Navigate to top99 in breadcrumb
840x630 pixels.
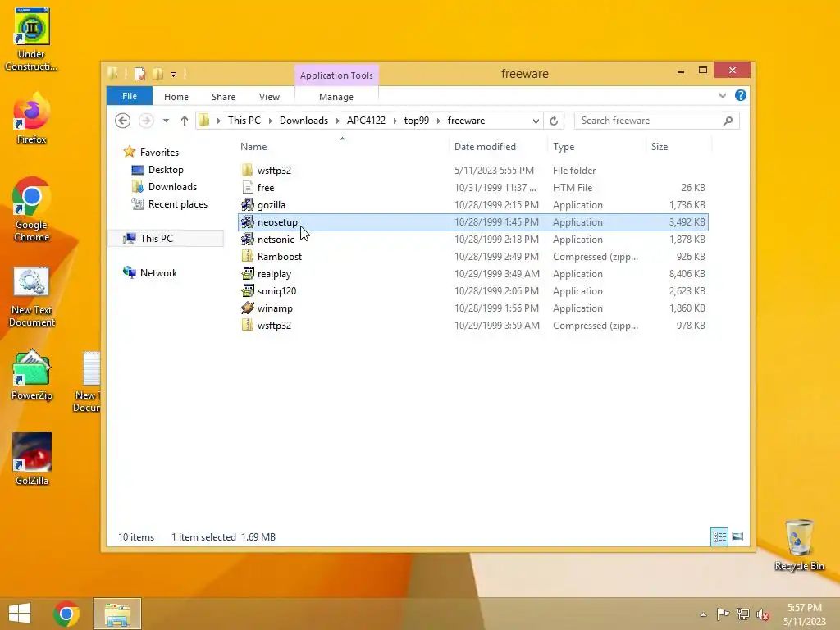click(416, 121)
